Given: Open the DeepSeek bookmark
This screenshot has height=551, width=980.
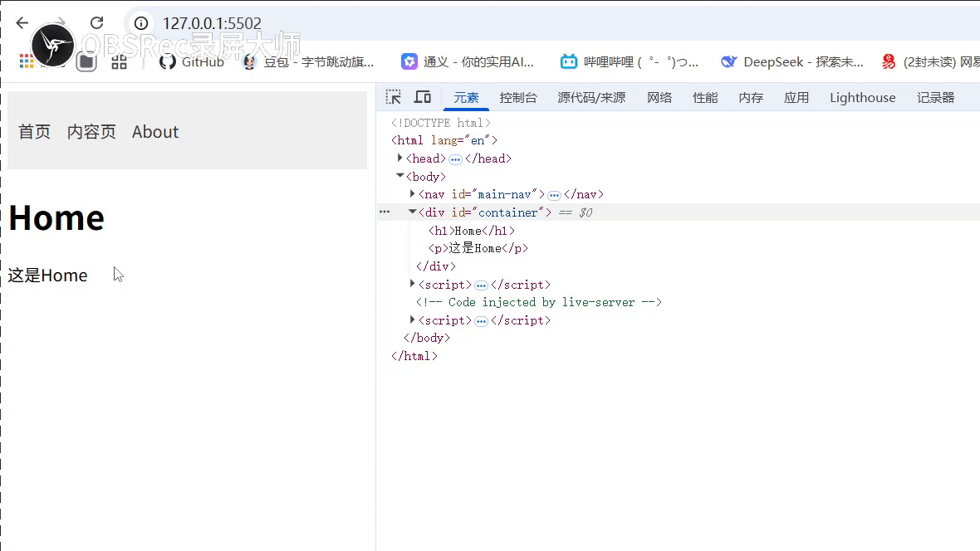Looking at the screenshot, I should (791, 62).
